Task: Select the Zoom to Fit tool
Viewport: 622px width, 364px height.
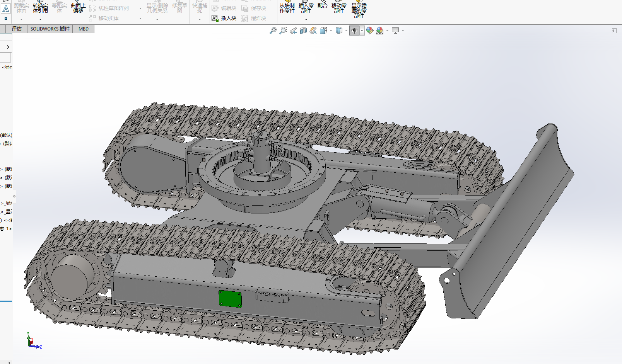Action: point(273,30)
